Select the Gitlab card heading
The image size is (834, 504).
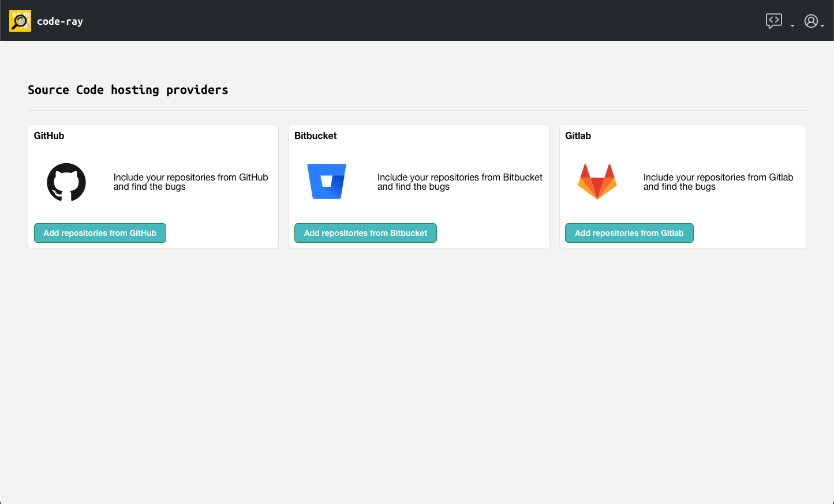coord(578,136)
